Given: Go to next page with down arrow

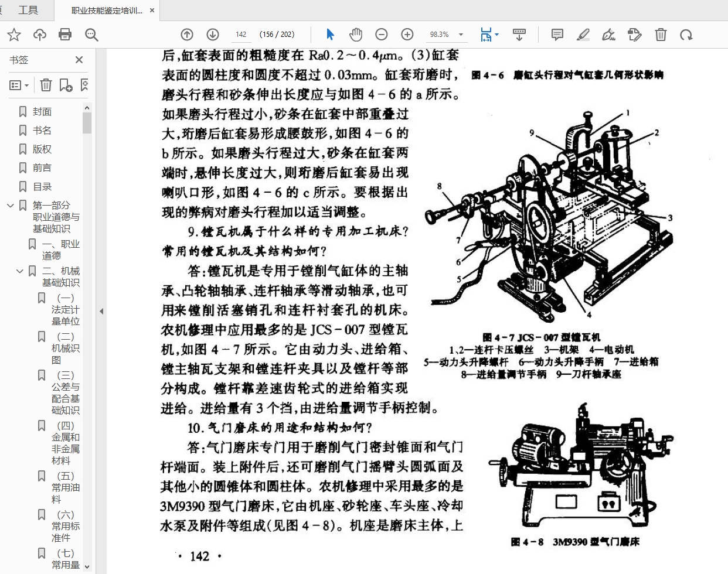Looking at the screenshot, I should [x=212, y=35].
